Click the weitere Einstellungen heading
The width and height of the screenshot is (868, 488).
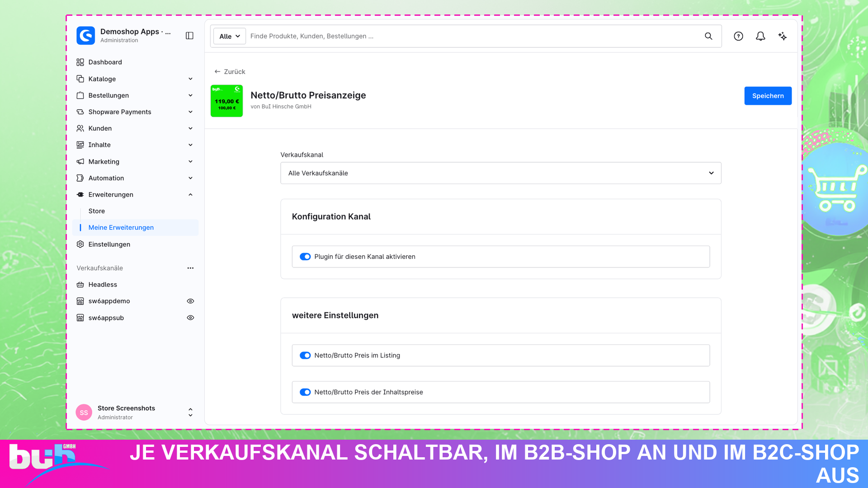point(335,315)
